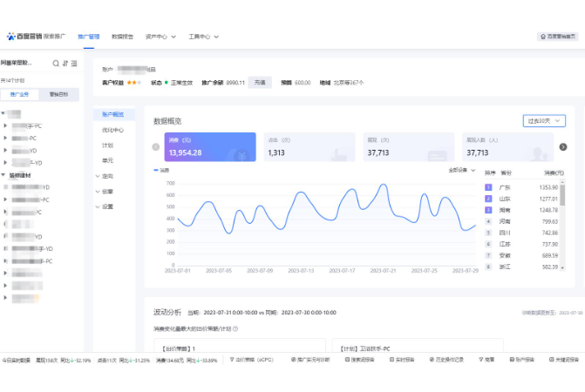Image resolution: width=585 pixels, height=392 pixels.
Task: Switch sidebar to 营销目标 toggle
Action: tap(58, 94)
